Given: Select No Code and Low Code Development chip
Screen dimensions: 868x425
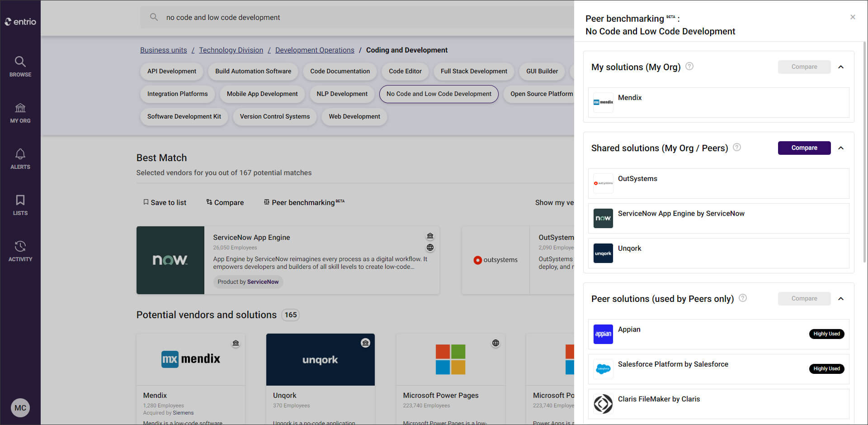Looking at the screenshot, I should point(439,94).
